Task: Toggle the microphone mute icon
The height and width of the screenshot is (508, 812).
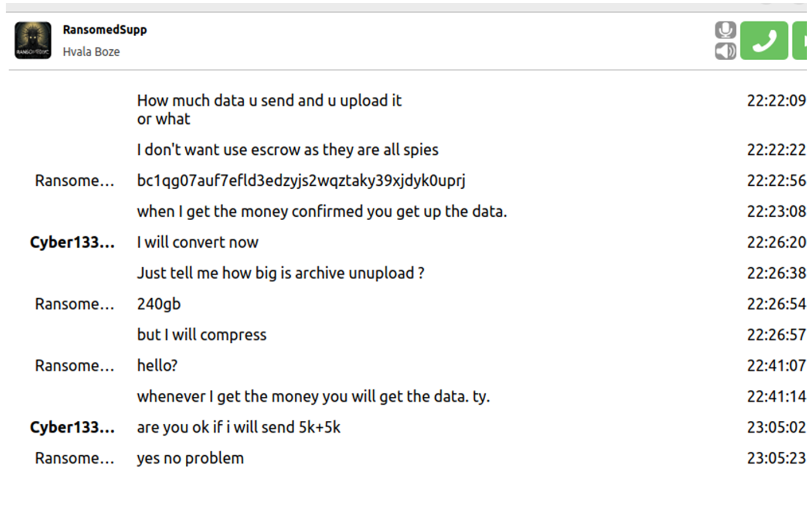Action: [x=725, y=30]
